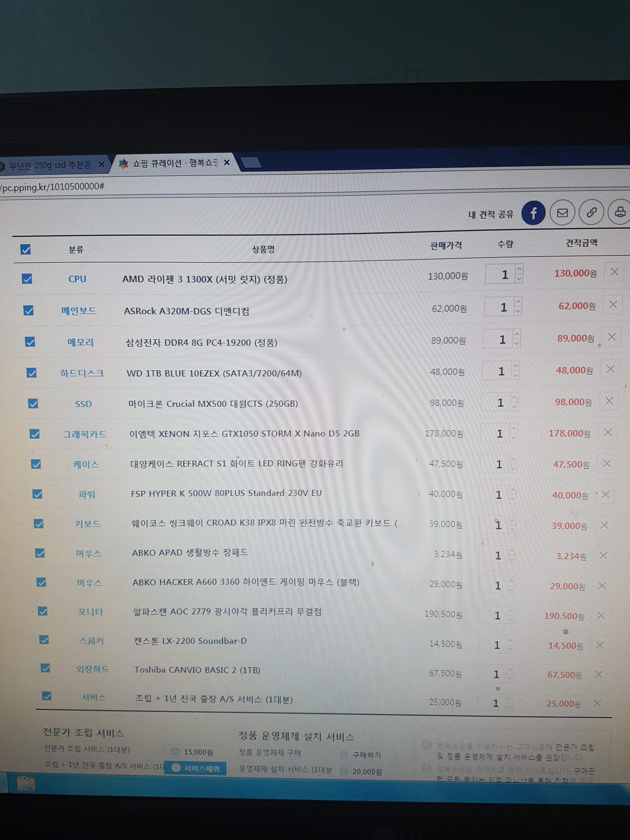Toggle the 메모리 row checkbox
The image size is (630, 840).
(x=30, y=342)
